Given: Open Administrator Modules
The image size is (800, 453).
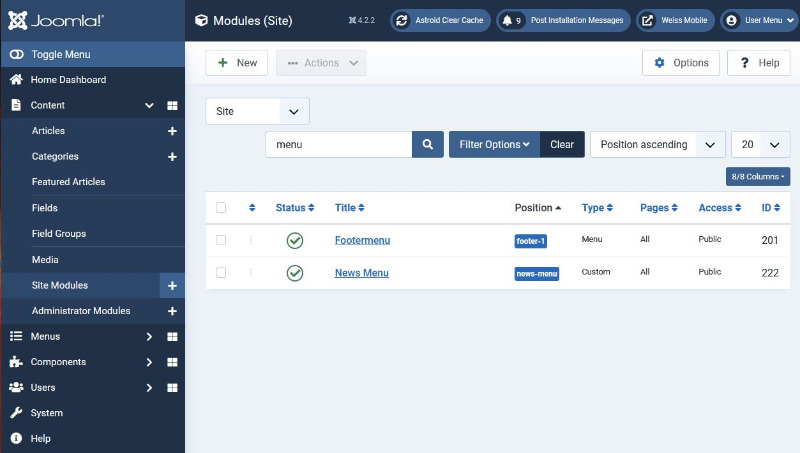Looking at the screenshot, I should pyautogui.click(x=81, y=311).
